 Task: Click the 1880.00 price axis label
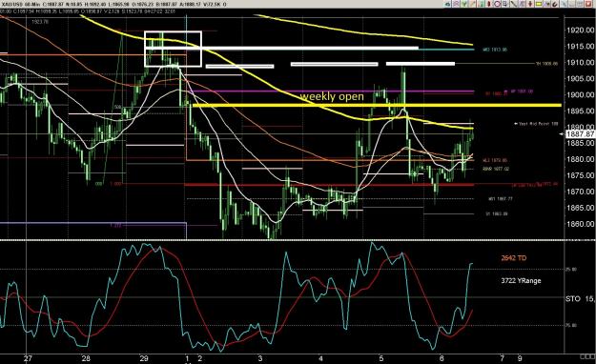580,159
